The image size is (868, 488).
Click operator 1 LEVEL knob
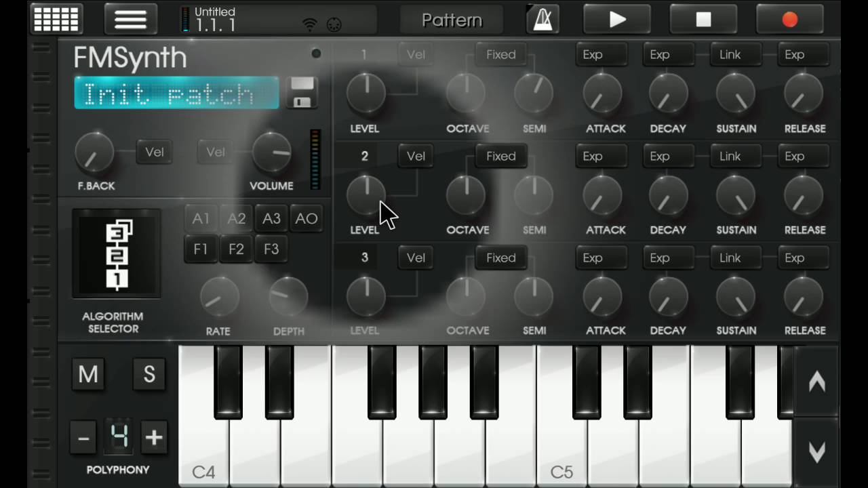366,93
